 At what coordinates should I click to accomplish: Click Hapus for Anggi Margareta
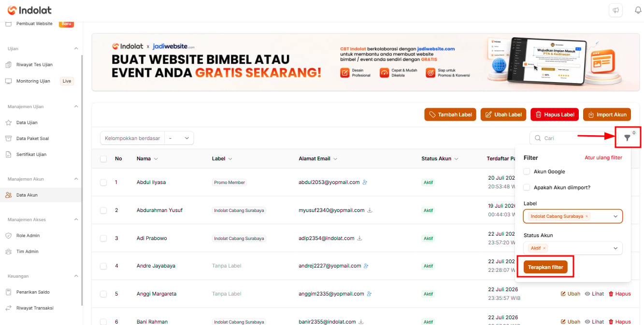[x=619, y=294]
